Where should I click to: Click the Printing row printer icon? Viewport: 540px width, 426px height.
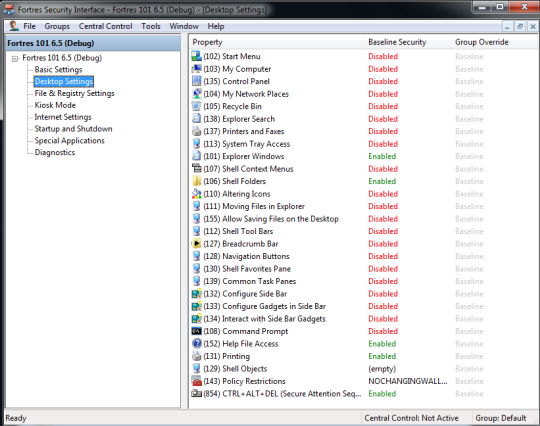point(196,356)
